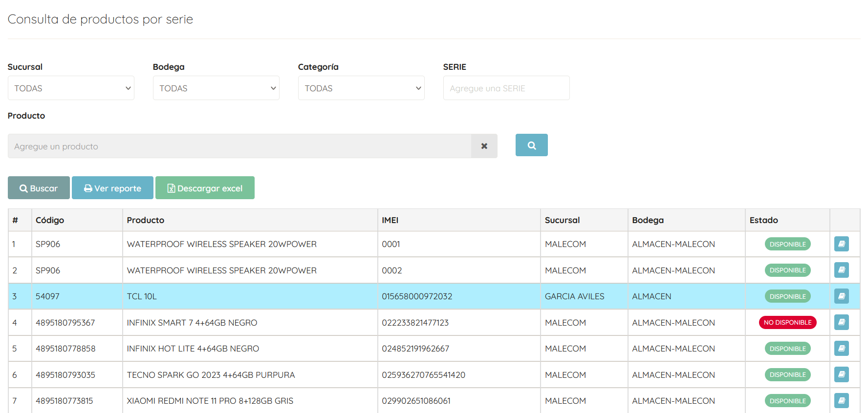
Task: Select IMEI 015658000972032 cell
Action: pos(459,296)
